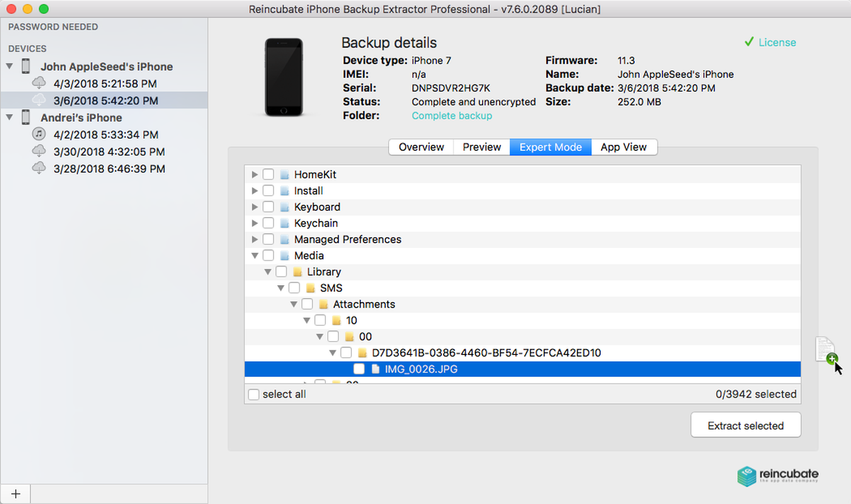
Task: Expand the Install folder
Action: point(255,191)
